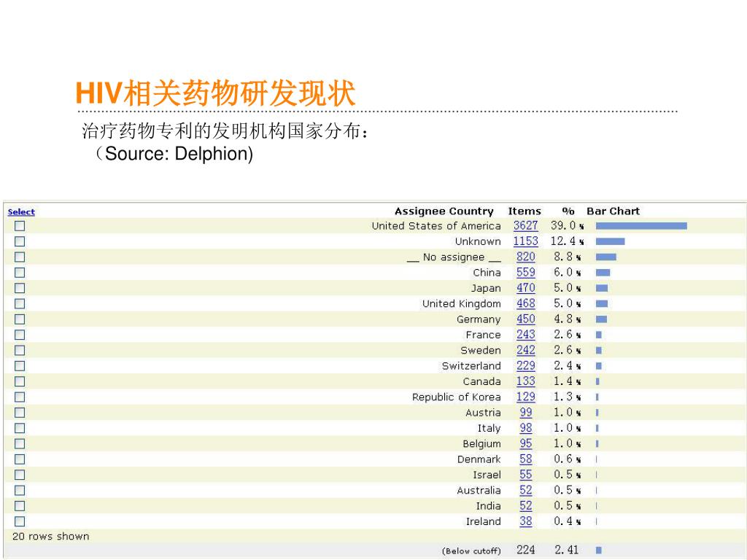Image resolution: width=747 pixels, height=560 pixels.
Task: Click the '(Source: Delphion)' text
Action: pos(174,154)
